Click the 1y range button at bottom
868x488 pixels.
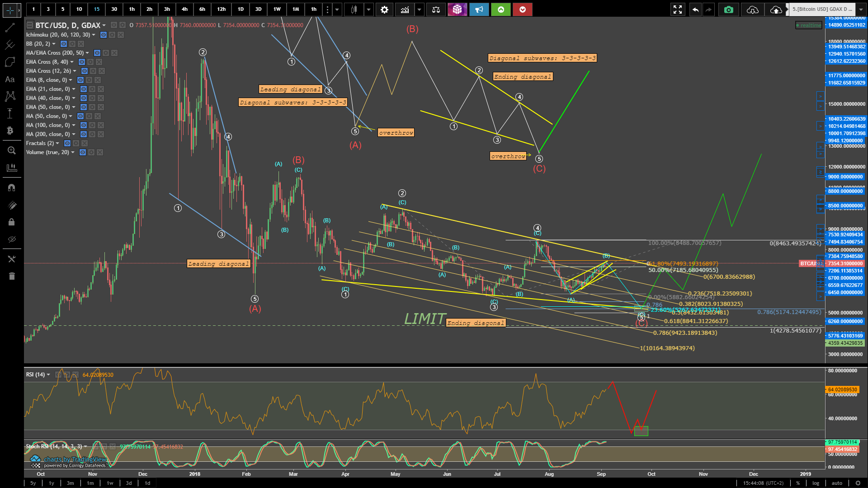[52, 483]
